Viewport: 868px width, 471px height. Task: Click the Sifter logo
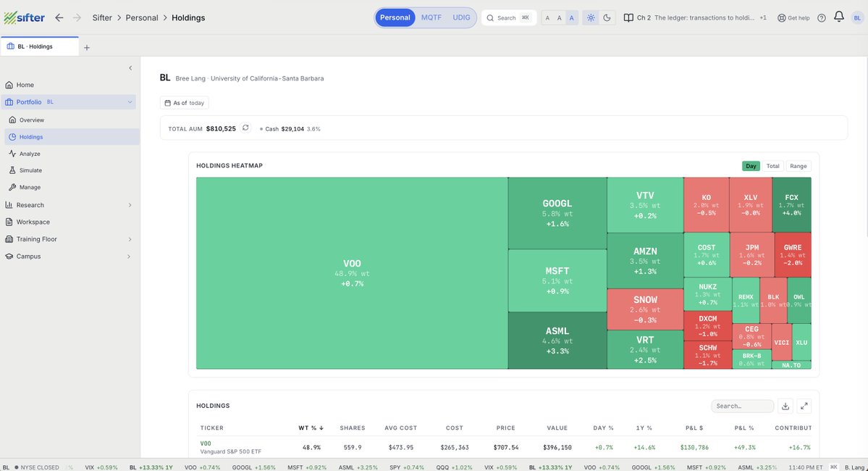click(25, 17)
